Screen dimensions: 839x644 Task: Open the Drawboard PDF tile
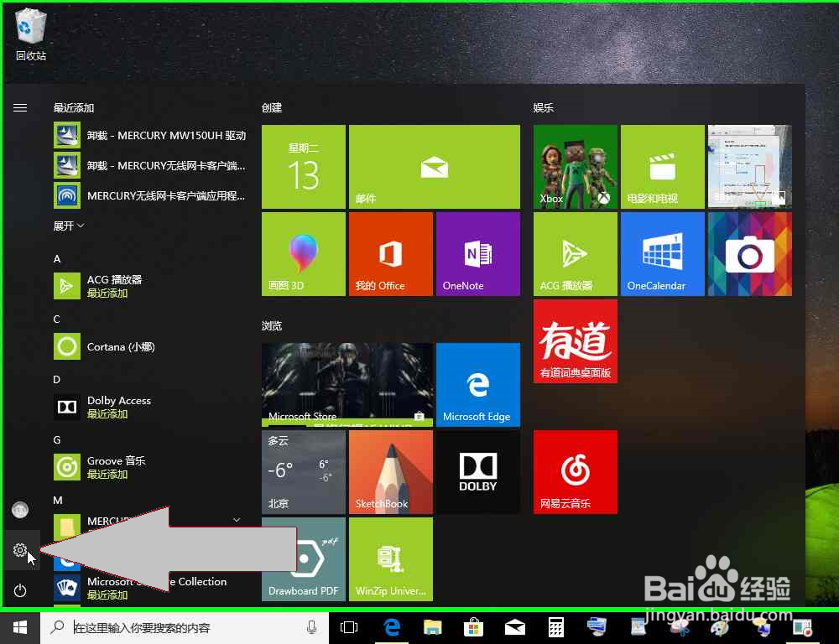[x=304, y=559]
